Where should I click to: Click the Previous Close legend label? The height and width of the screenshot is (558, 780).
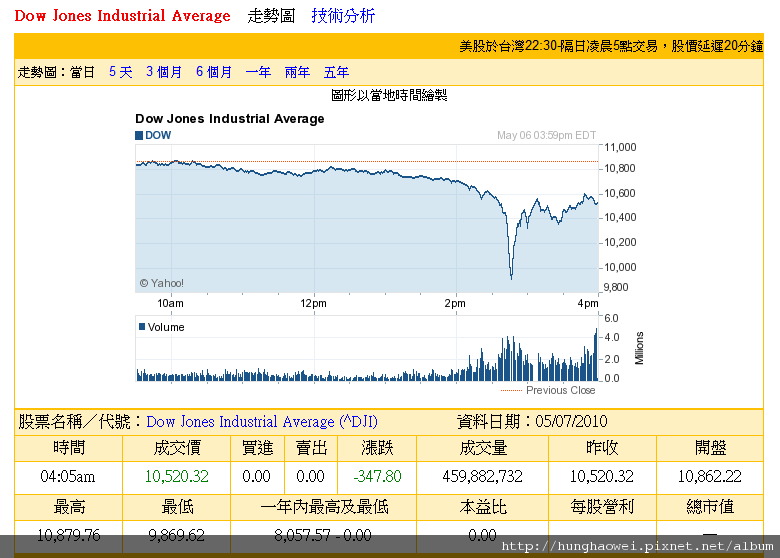point(561,390)
